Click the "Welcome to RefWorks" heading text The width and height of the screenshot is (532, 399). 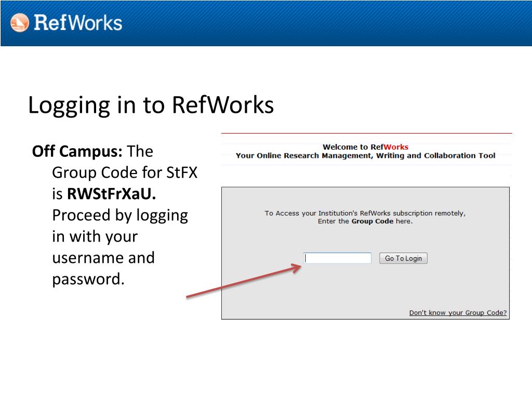365,147
